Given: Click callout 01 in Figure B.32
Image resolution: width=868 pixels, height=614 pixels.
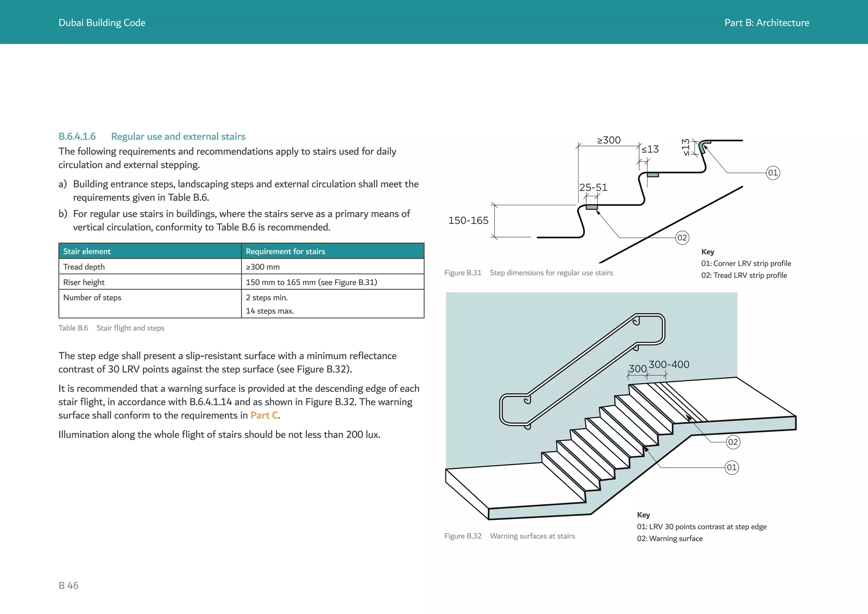Looking at the screenshot, I should pyautogui.click(x=732, y=468).
